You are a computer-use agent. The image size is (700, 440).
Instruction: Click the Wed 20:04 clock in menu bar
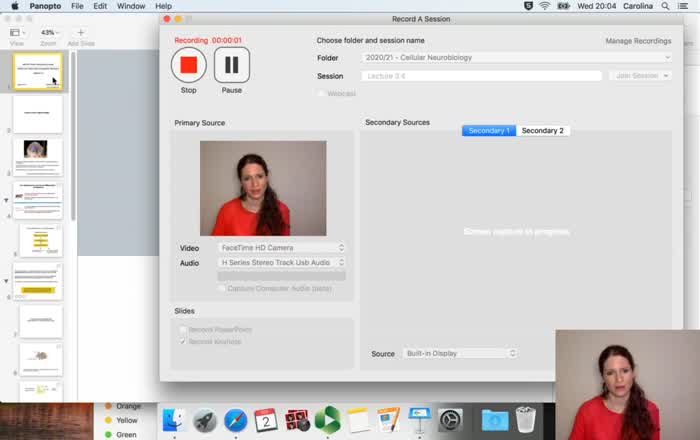596,6
